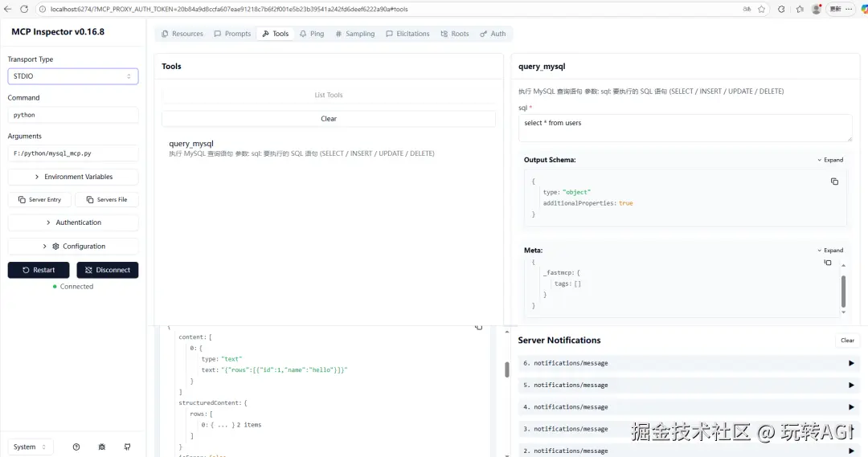Copy Server Entry button
Image resolution: width=868 pixels, height=457 pixels.
coord(39,200)
